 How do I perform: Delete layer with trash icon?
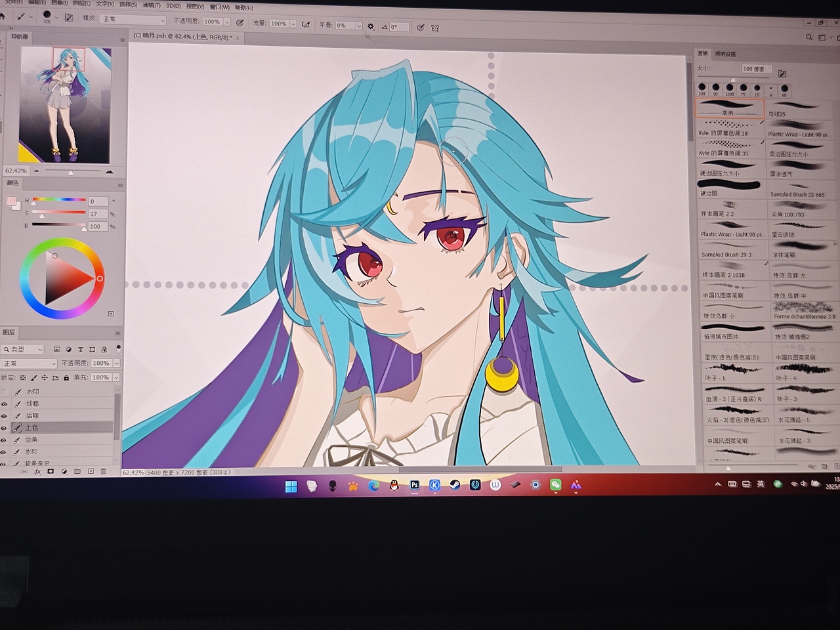(x=104, y=471)
